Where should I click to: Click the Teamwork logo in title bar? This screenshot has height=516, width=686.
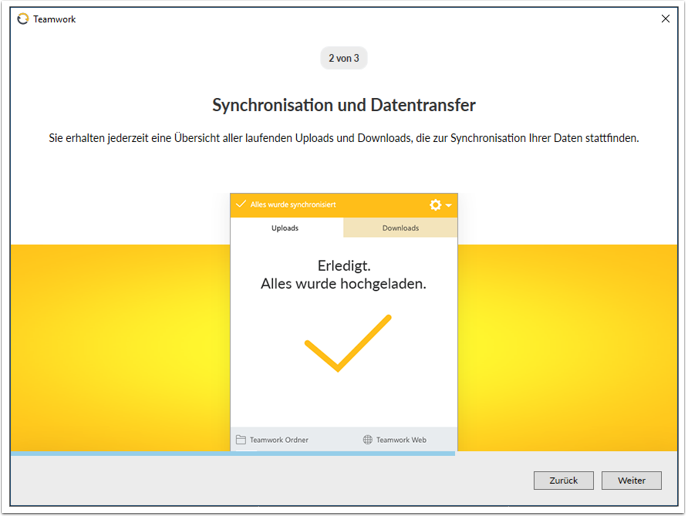23,19
